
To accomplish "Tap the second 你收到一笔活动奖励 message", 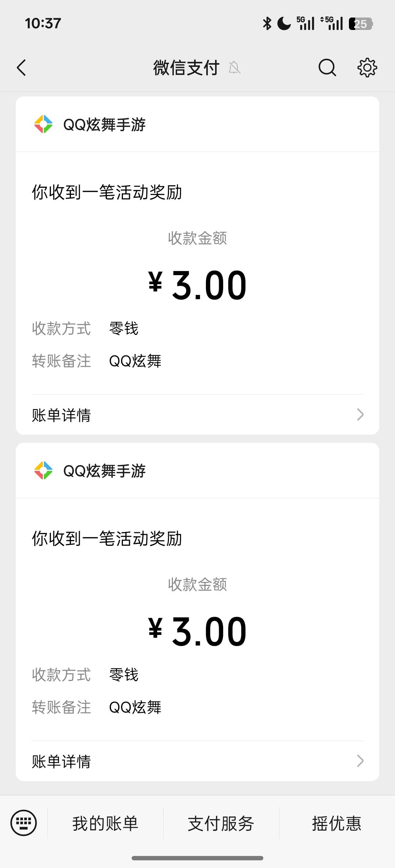I will point(107,538).
